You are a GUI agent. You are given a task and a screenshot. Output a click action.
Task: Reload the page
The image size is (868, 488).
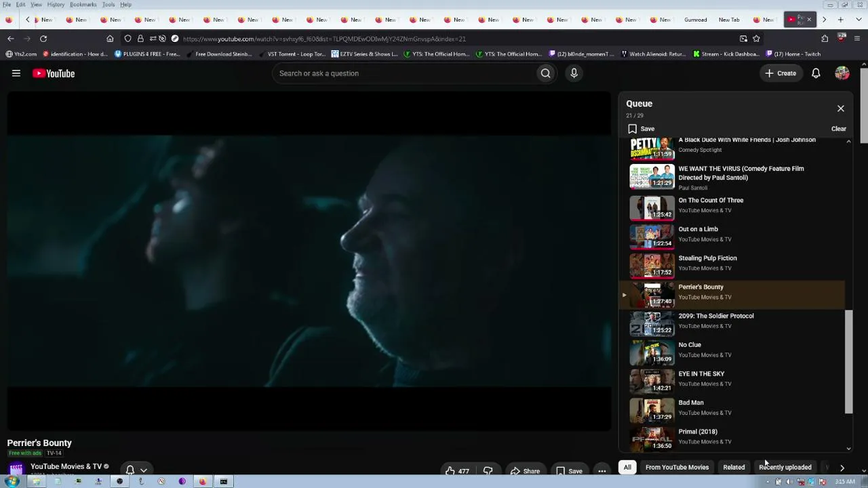(43, 39)
